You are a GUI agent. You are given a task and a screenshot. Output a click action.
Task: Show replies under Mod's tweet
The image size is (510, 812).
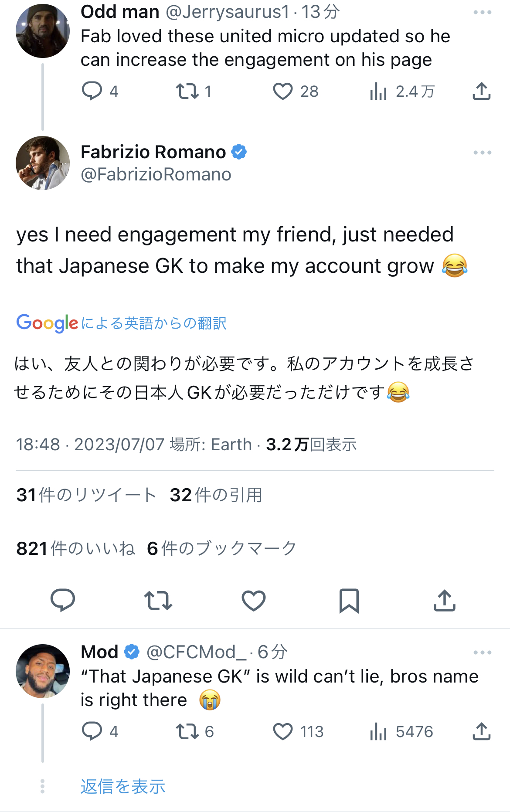pyautogui.click(x=123, y=787)
